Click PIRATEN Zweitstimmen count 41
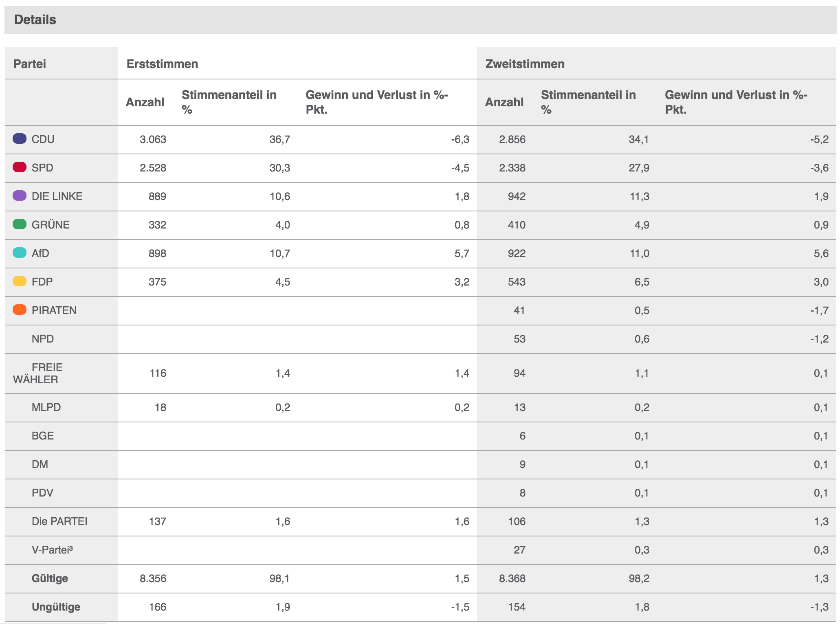The image size is (840, 624). click(520, 310)
